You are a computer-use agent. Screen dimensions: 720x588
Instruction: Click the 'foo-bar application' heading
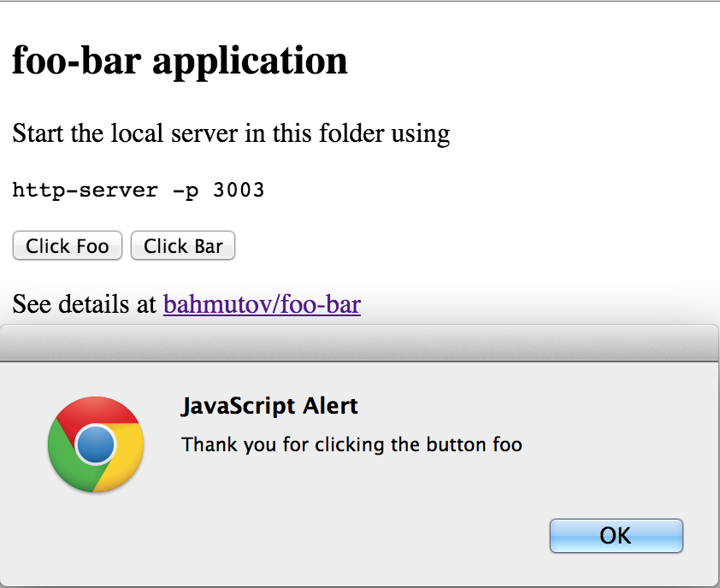coord(180,62)
